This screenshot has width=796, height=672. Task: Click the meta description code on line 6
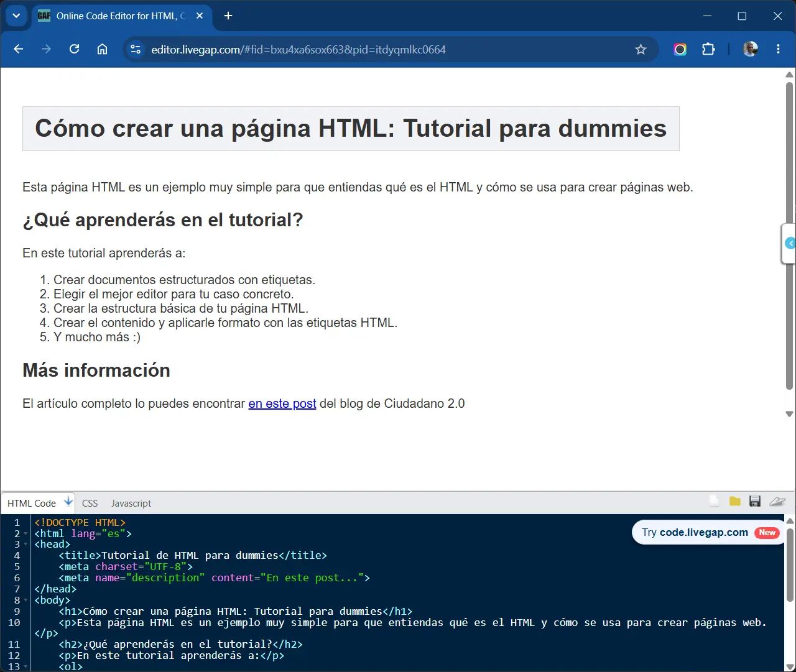[215, 578]
